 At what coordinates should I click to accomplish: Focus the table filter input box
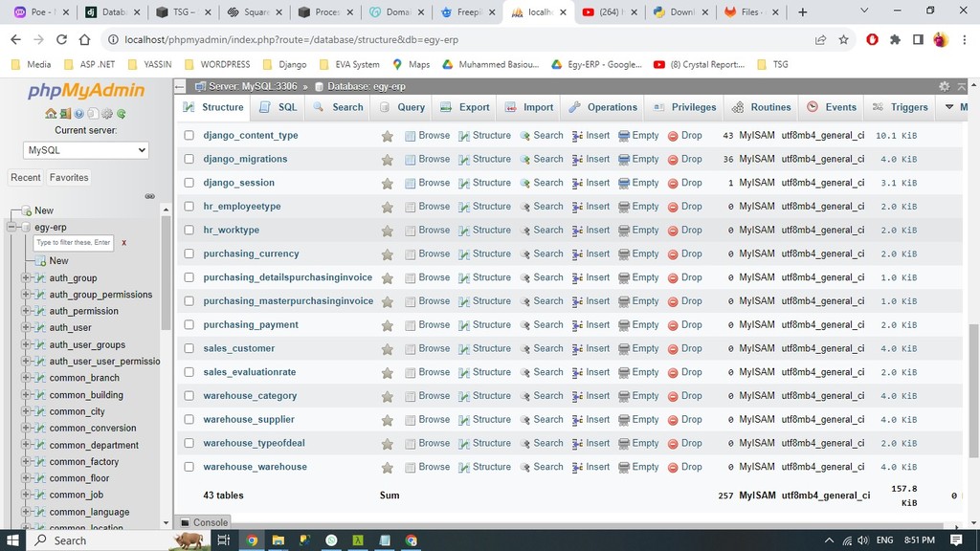click(x=73, y=242)
